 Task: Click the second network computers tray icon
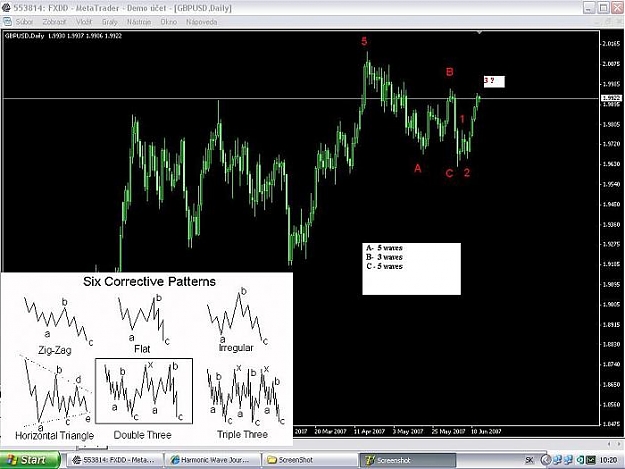tap(568, 460)
